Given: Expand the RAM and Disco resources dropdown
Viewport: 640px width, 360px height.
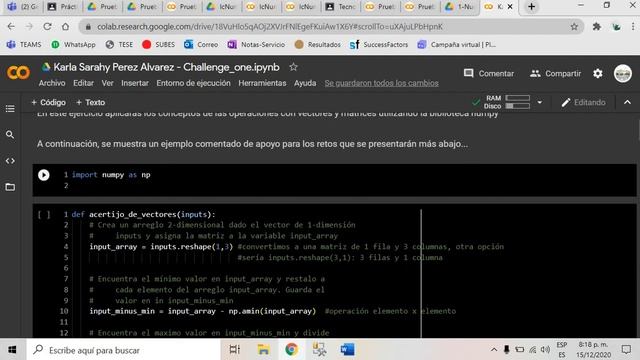Looking at the screenshot, I should click(x=540, y=102).
